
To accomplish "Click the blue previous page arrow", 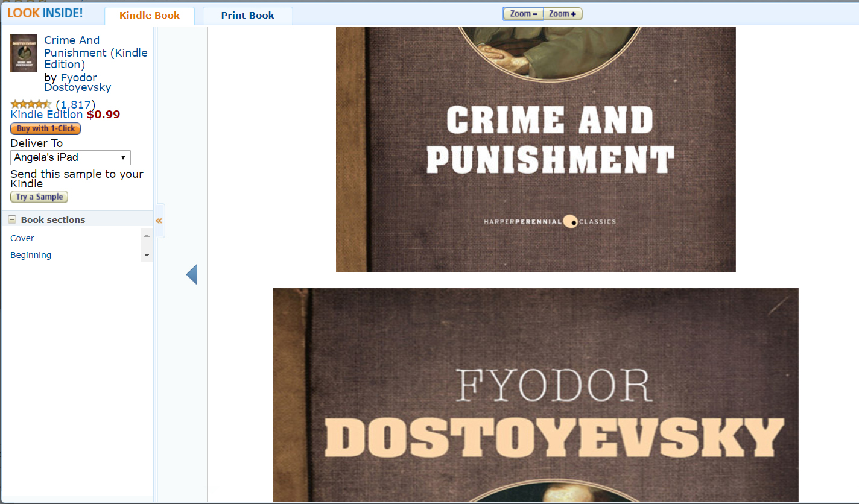I will point(192,274).
